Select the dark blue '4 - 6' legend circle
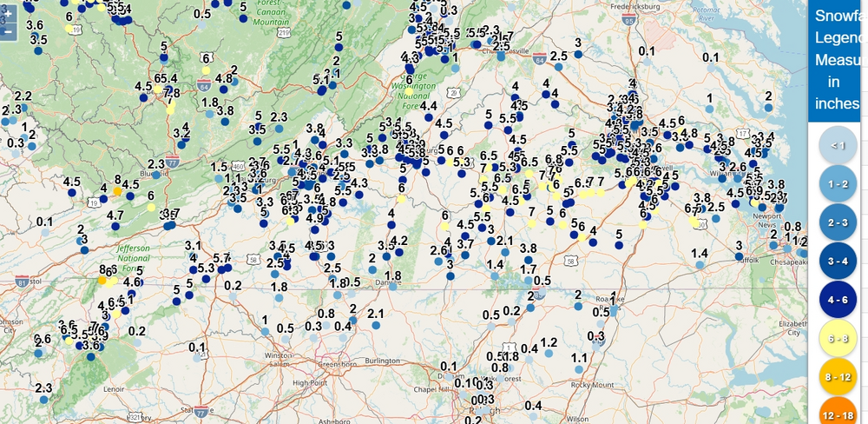This screenshot has width=868, height=424. [837, 298]
